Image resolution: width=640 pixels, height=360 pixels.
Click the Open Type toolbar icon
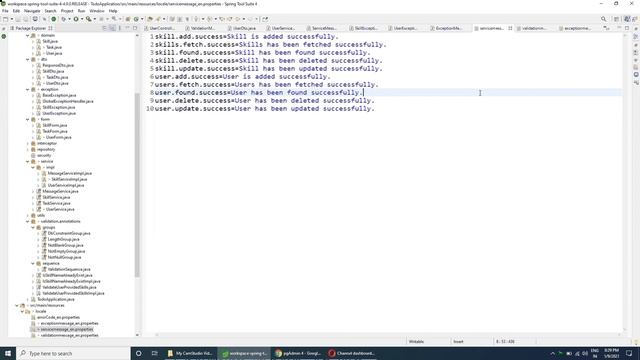click(150, 19)
